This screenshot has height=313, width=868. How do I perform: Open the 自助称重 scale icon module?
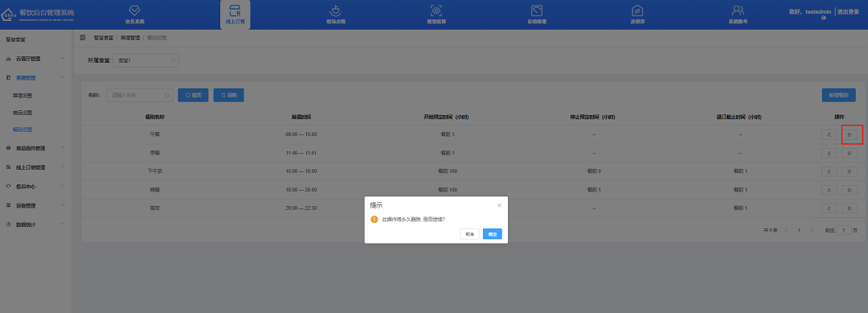click(536, 15)
